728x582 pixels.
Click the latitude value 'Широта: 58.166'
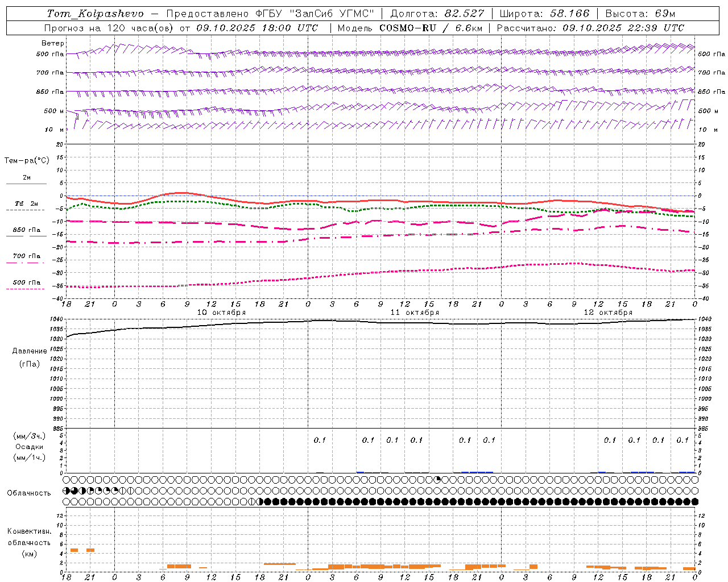(544, 14)
